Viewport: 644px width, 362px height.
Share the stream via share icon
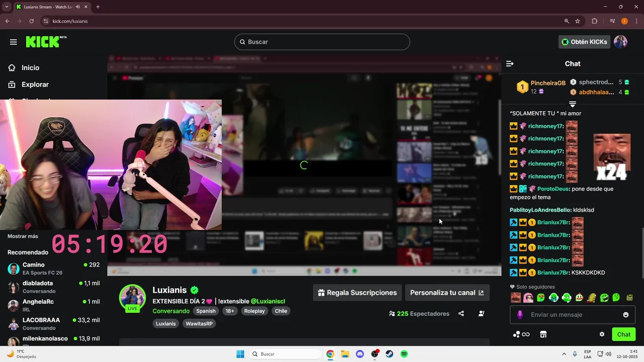click(461, 314)
